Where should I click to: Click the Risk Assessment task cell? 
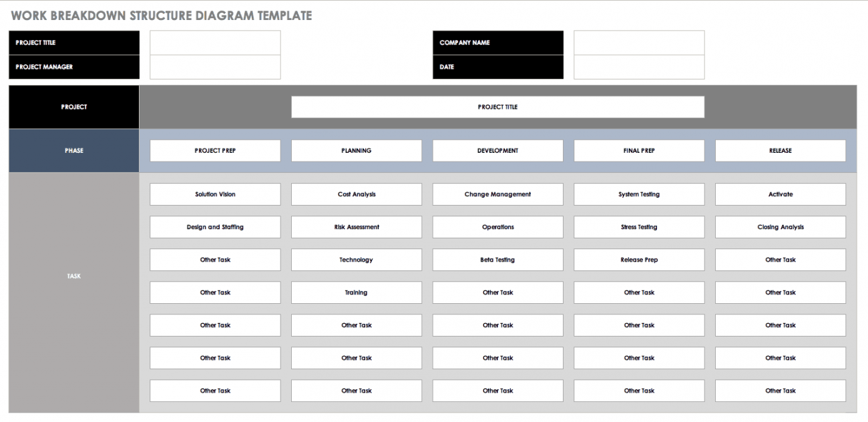coord(356,227)
